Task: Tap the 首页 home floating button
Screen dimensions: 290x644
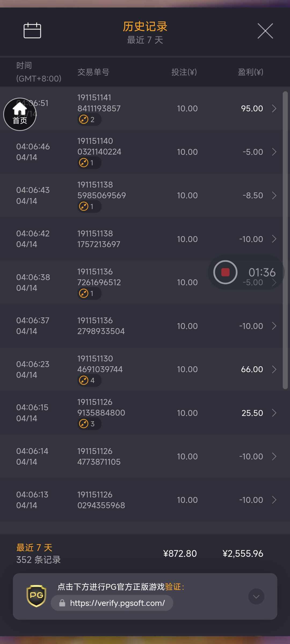Action: [20, 114]
